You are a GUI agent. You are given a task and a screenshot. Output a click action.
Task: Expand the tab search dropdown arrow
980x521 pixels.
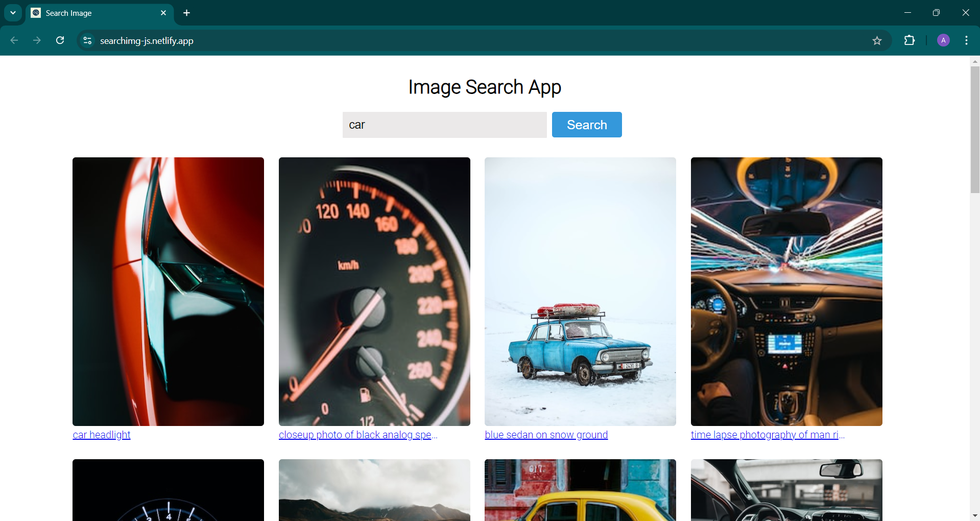(13, 13)
